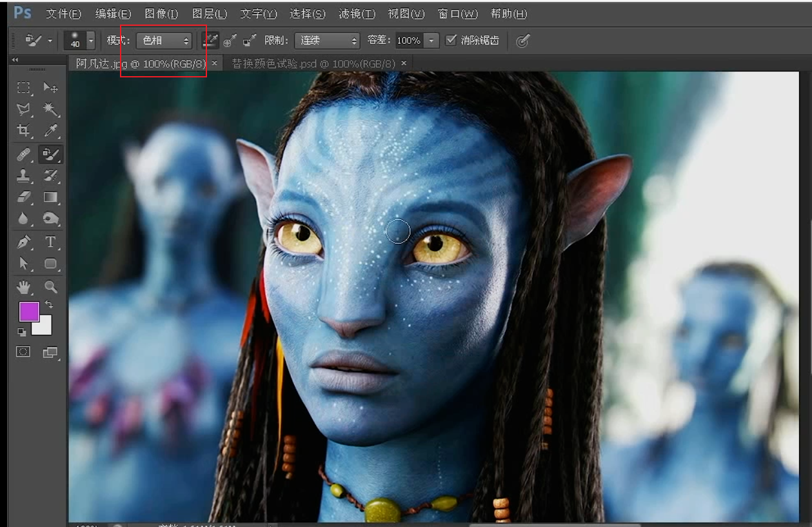Open the 图像(I) menu
This screenshot has width=812, height=527.
161,14
